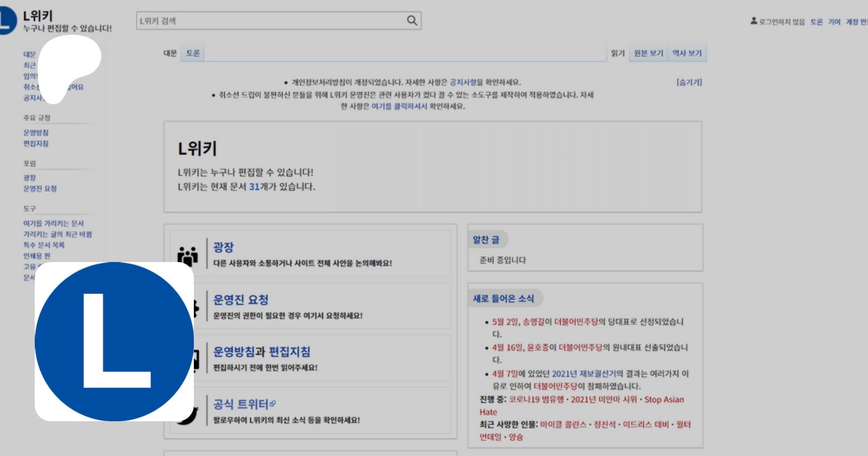Click the article count 31 link
Screen dimensions: 868x456
[x=254, y=187]
